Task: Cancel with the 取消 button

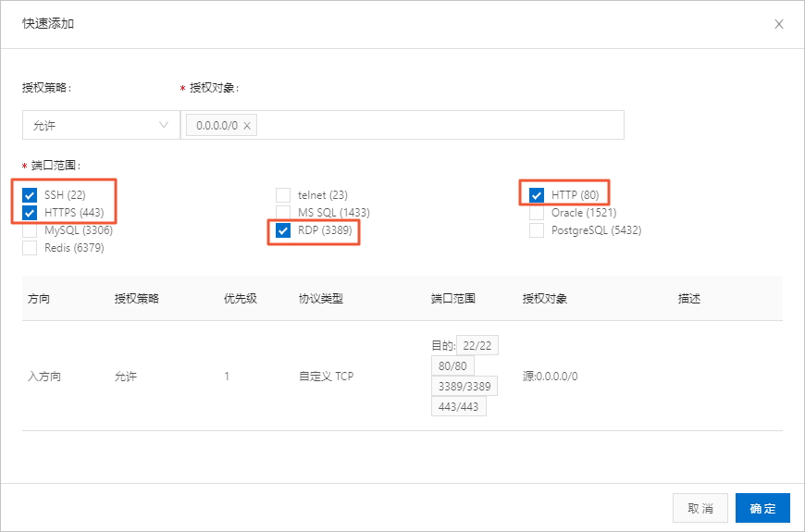Action: [700, 508]
